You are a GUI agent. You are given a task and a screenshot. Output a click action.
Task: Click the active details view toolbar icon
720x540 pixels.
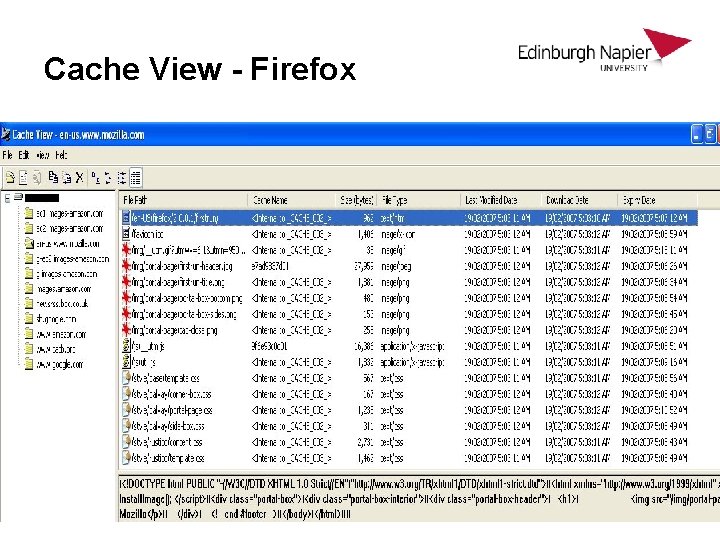[135, 177]
